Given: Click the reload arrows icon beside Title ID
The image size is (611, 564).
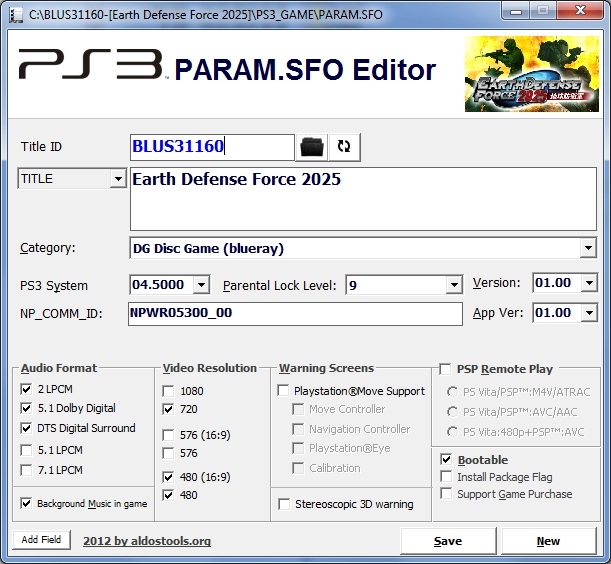Looking at the screenshot, I should (x=344, y=147).
